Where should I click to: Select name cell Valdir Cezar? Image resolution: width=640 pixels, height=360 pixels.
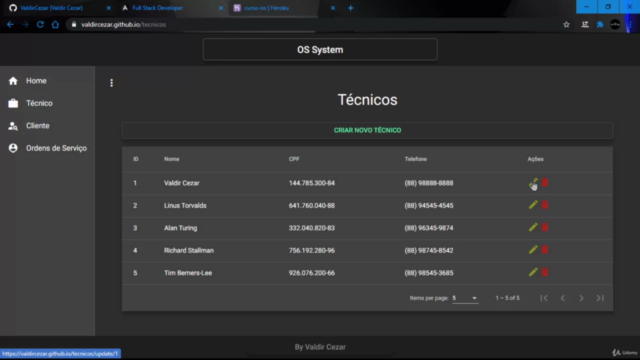pos(182,183)
